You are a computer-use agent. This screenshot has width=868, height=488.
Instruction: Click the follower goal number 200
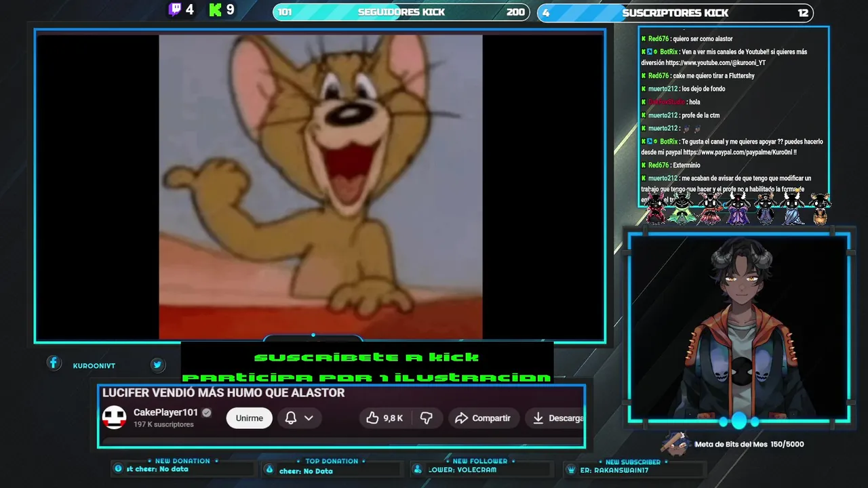pyautogui.click(x=515, y=12)
